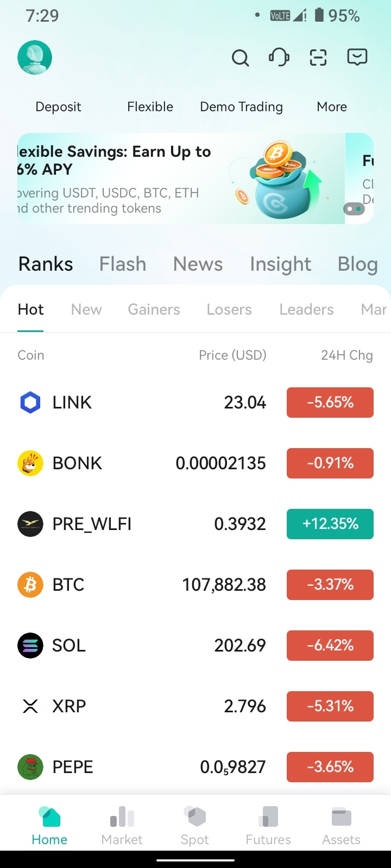Open the search magnifier icon
This screenshot has height=868, width=391.
[x=240, y=58]
